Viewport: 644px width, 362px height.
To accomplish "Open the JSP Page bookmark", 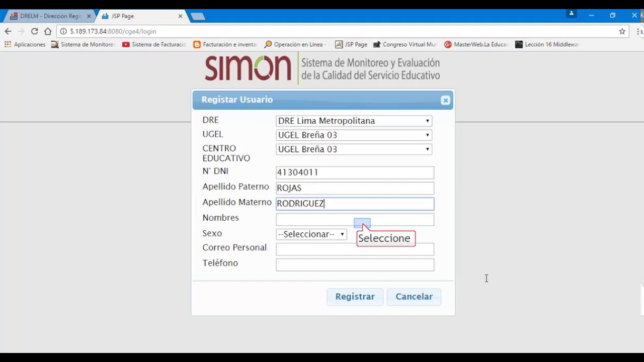I will pyautogui.click(x=351, y=44).
